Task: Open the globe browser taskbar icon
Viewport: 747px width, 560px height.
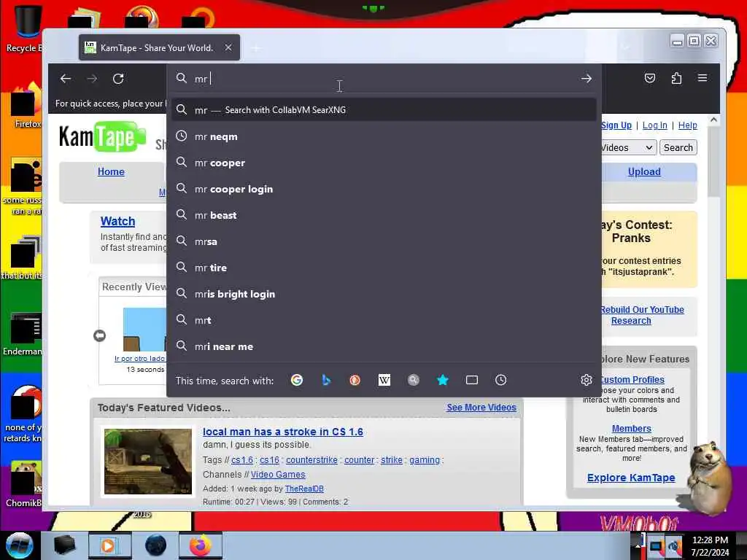Action: pyautogui.click(x=156, y=545)
